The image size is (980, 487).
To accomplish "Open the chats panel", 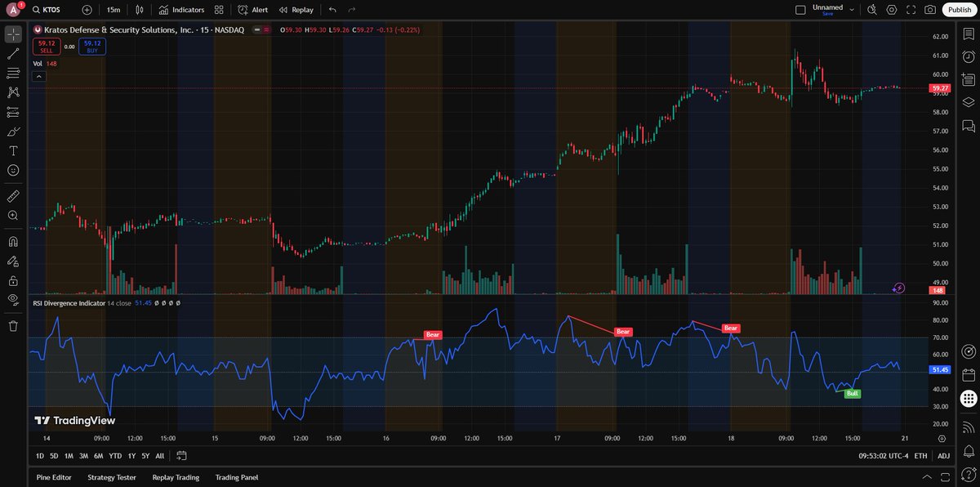I will [969, 125].
